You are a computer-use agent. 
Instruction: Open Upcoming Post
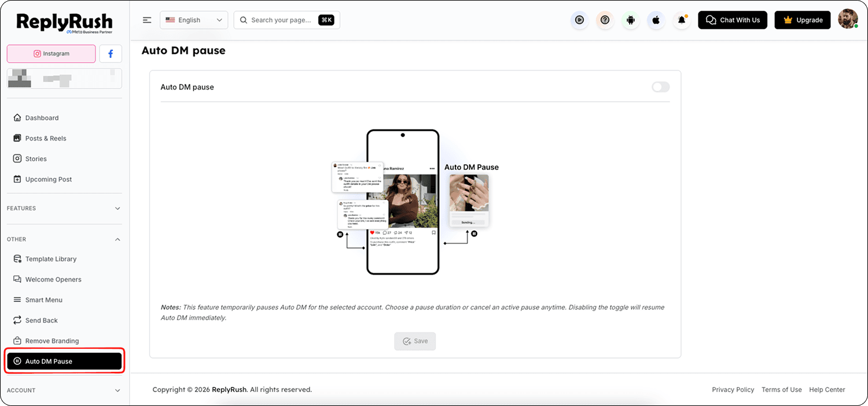64,179
